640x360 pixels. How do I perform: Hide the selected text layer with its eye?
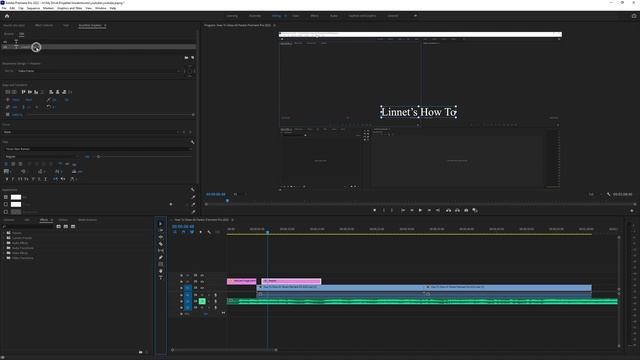5,47
